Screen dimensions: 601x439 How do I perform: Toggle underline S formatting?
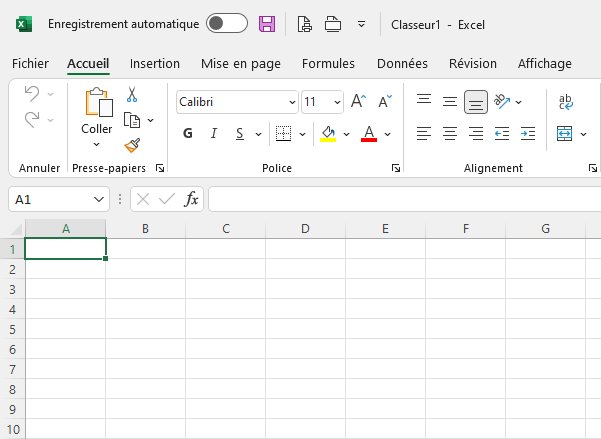point(240,133)
